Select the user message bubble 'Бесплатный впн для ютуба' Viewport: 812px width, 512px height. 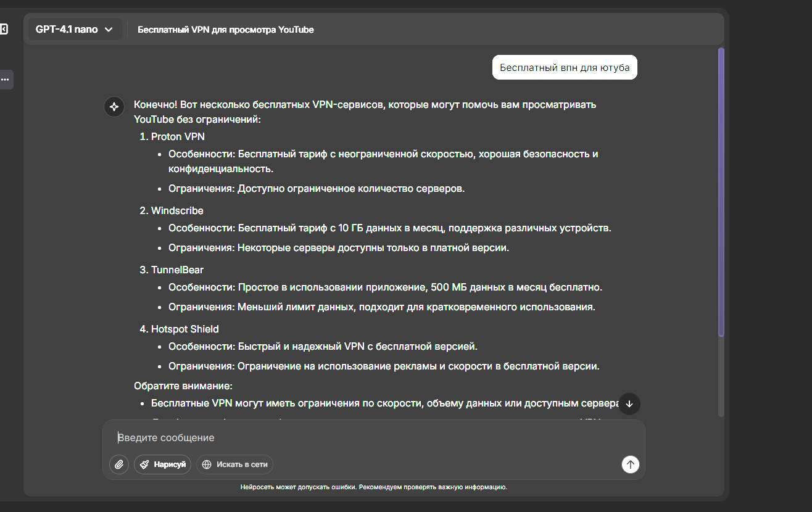pos(565,67)
